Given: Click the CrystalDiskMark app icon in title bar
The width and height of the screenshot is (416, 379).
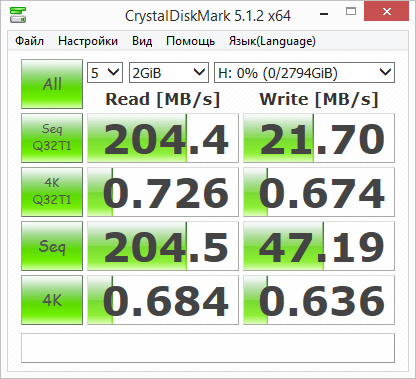Looking at the screenshot, I should 18,15.
